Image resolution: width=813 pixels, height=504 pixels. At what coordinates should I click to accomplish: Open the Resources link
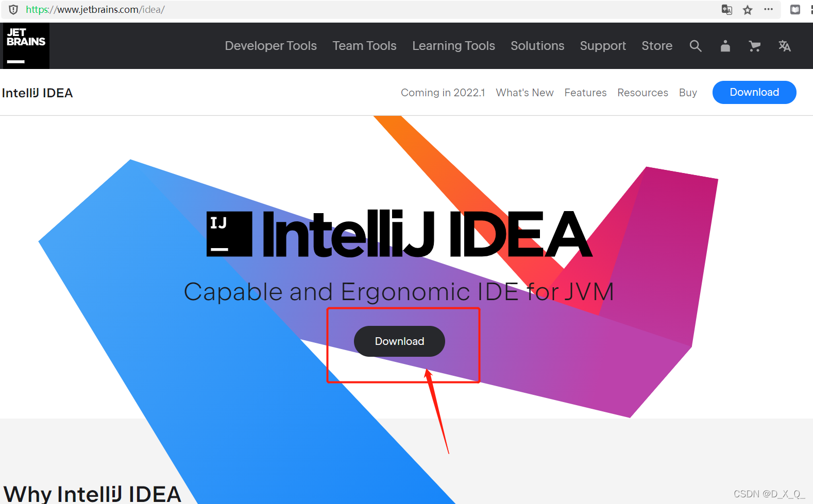coord(642,93)
